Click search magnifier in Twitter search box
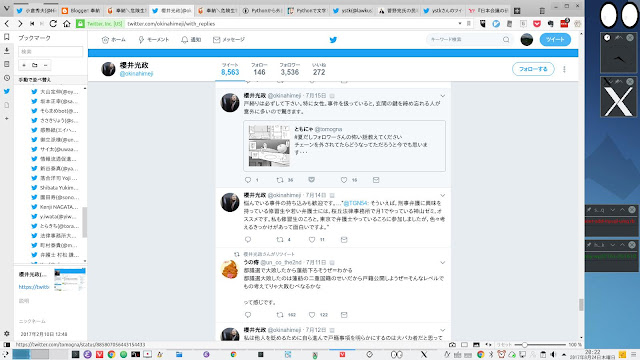This screenshot has width=640, height=360. click(x=506, y=40)
